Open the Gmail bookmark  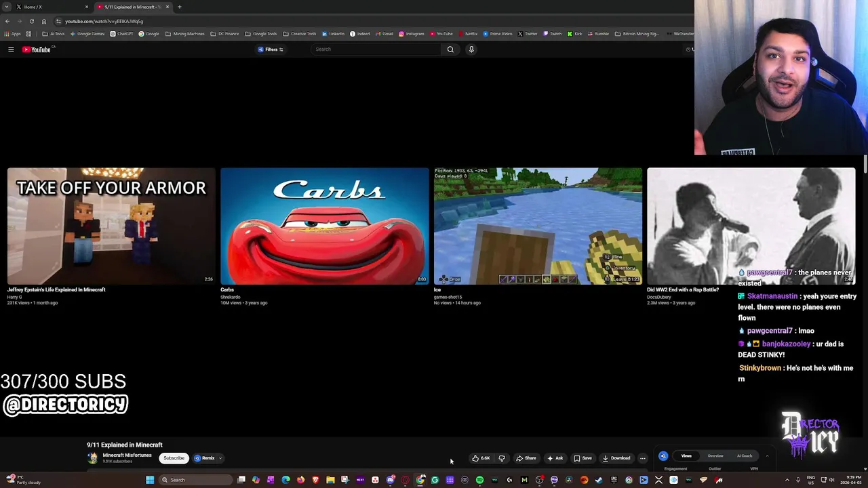pos(384,34)
